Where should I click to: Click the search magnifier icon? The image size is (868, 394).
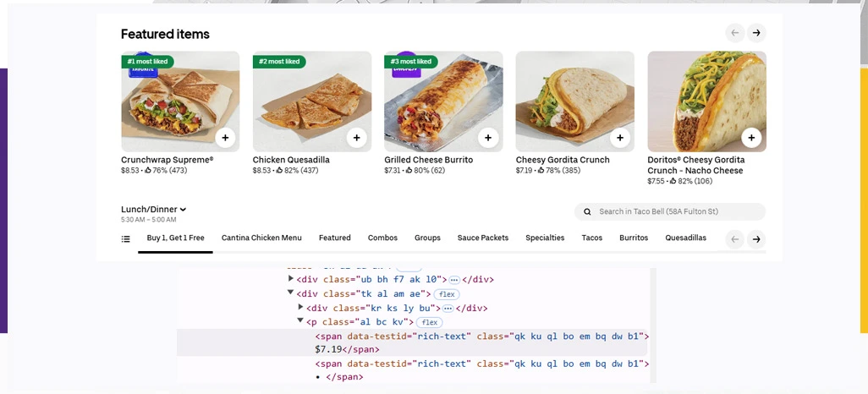(x=587, y=211)
